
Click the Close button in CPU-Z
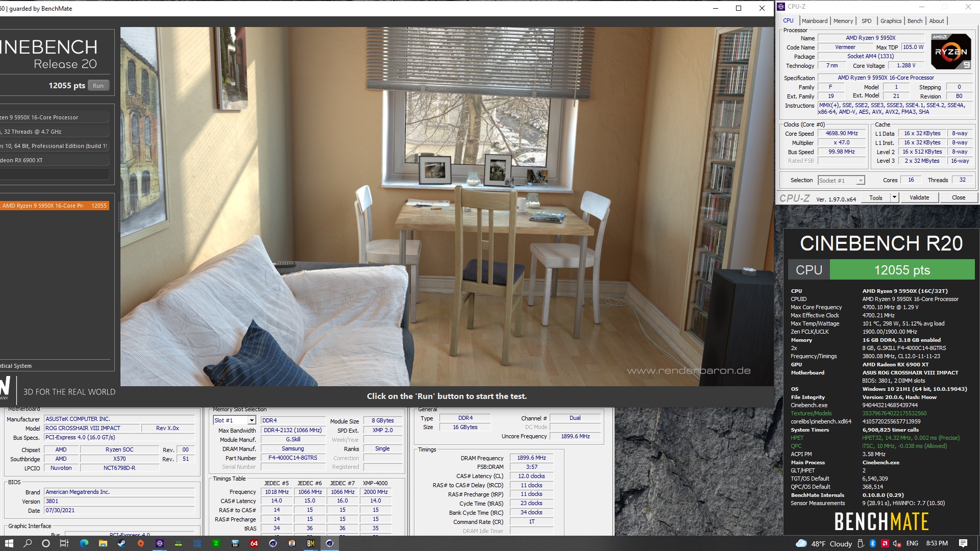(959, 198)
